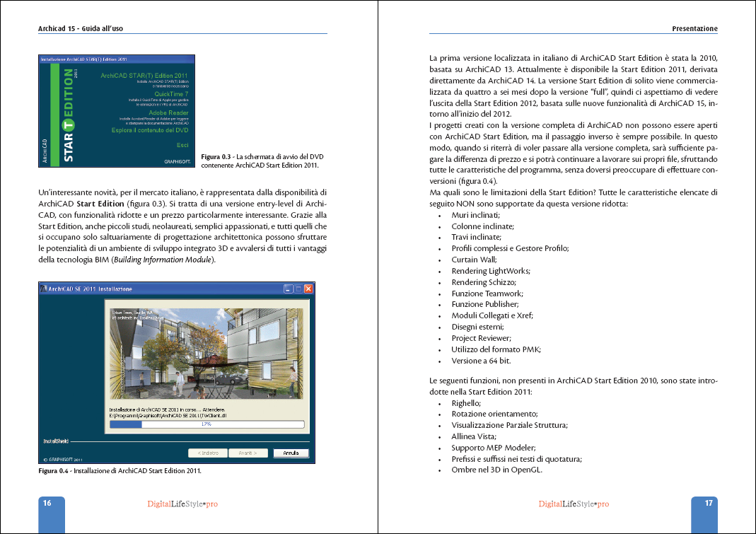756x534 pixels.
Task: Click the DigitalLifeStyle pro footer on left page
Action: (182, 504)
